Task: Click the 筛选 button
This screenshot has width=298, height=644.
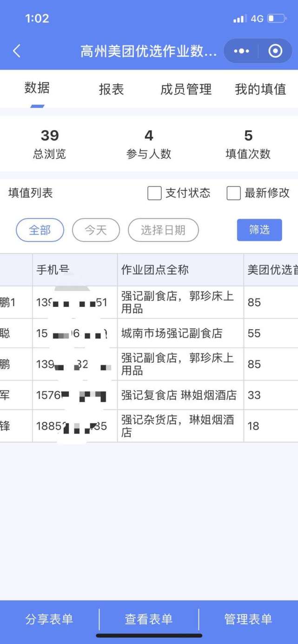Action: (259, 230)
